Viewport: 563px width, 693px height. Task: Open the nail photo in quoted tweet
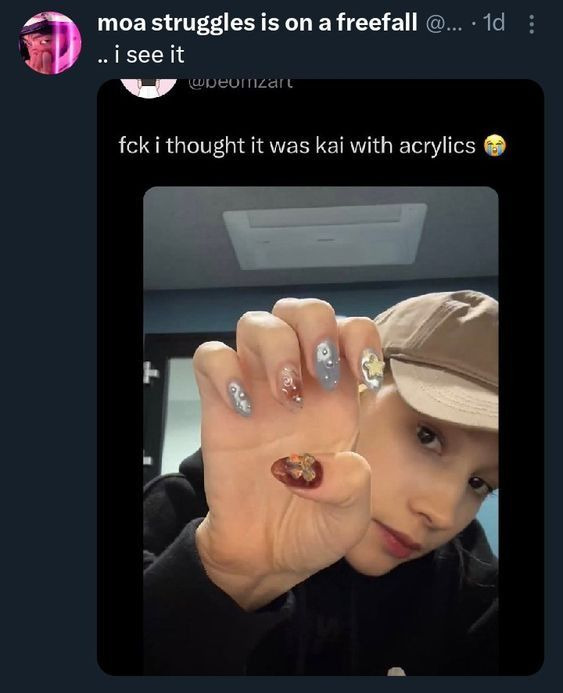[321, 430]
